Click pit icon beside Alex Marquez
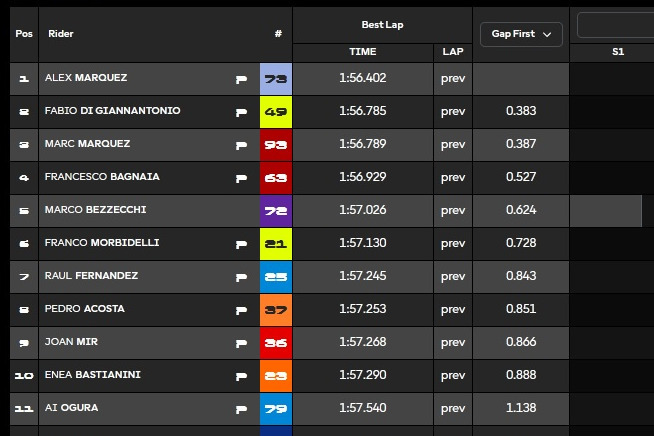654x436 pixels. coord(240,78)
